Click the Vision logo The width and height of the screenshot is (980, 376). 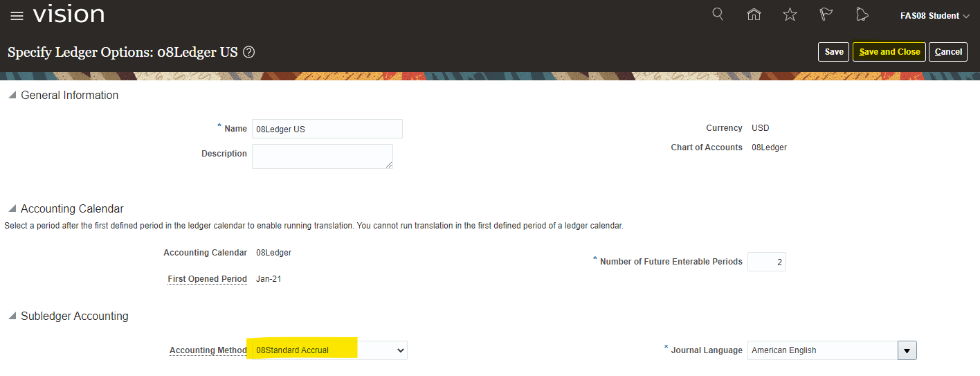pyautogui.click(x=69, y=14)
